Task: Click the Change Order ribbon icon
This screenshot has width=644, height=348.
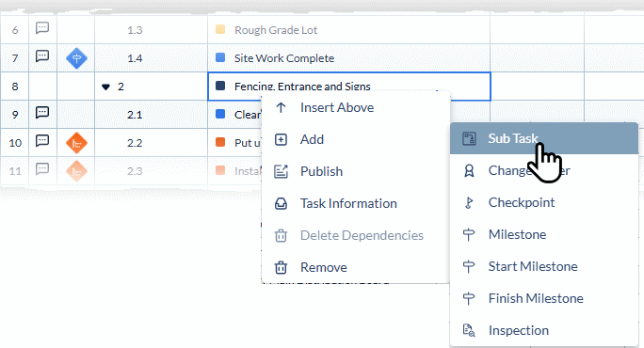Action: pyautogui.click(x=469, y=171)
